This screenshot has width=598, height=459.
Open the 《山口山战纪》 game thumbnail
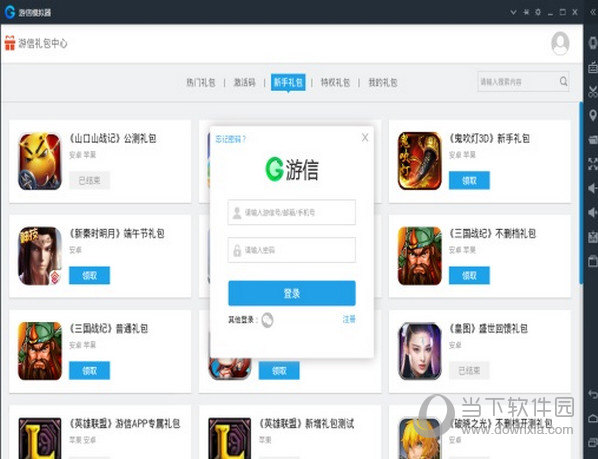[40, 161]
